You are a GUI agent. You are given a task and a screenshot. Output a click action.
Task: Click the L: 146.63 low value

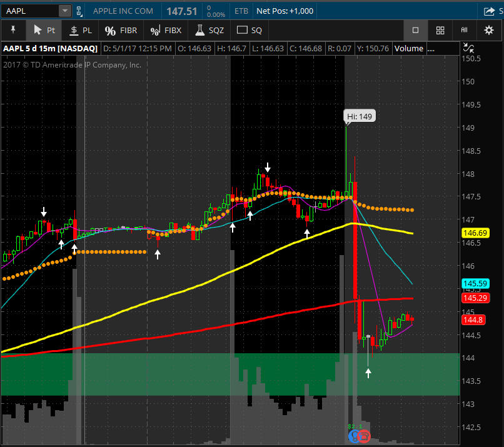tap(268, 49)
